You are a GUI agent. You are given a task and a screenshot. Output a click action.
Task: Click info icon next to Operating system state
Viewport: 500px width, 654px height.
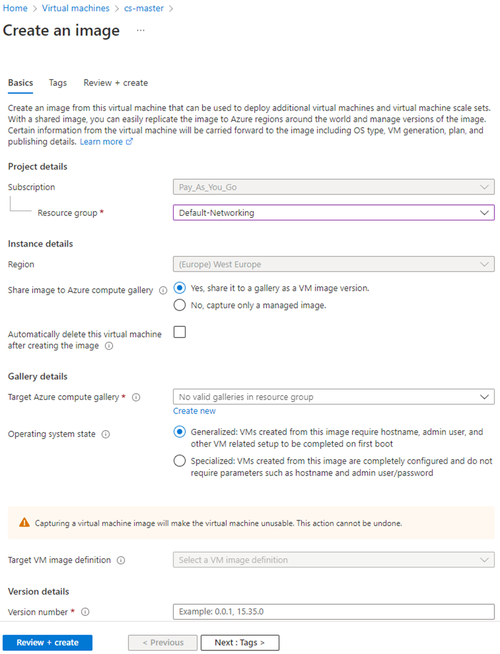coord(106,434)
